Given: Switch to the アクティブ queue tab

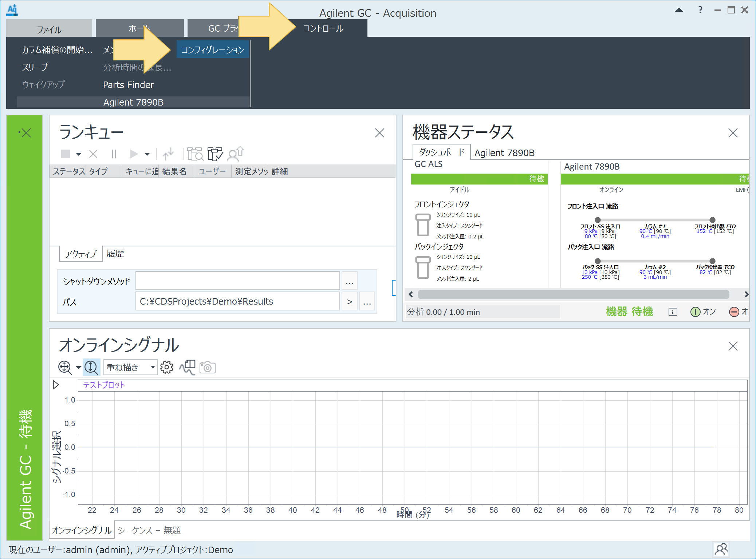Looking at the screenshot, I should point(81,254).
